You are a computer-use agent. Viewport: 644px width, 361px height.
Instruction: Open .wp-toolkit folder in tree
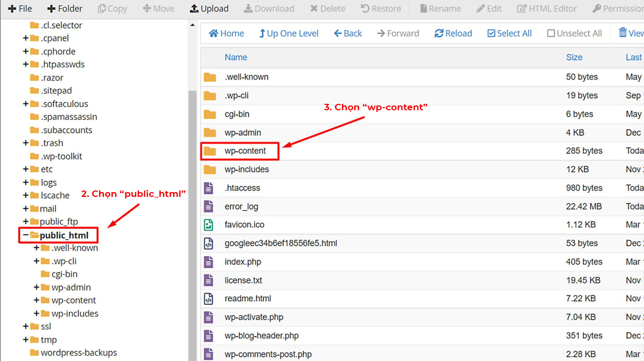click(x=56, y=157)
